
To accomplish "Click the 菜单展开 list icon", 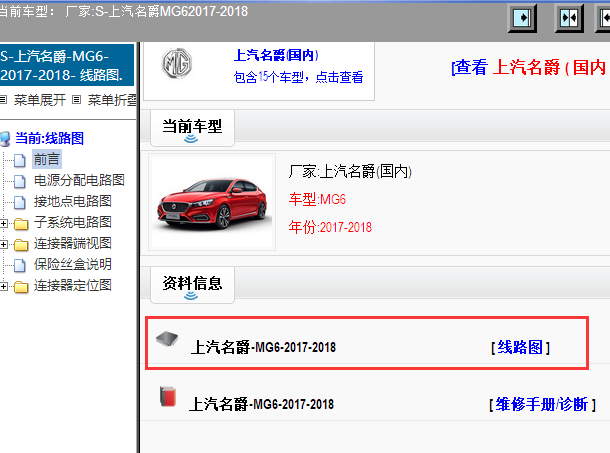I will 4,100.
